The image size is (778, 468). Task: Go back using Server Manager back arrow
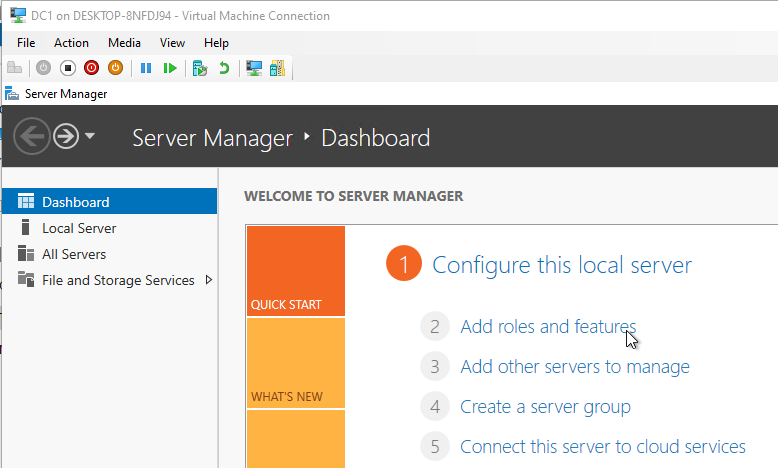pos(32,136)
